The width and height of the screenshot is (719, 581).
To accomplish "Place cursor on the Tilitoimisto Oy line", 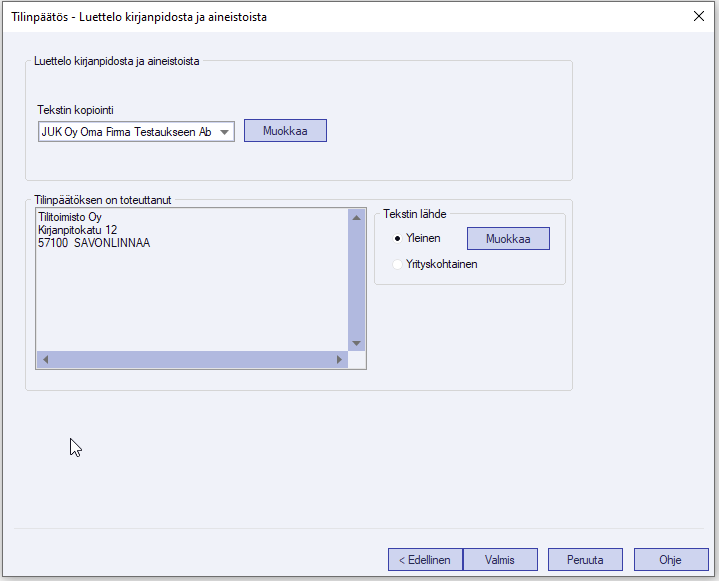I will coord(70,217).
